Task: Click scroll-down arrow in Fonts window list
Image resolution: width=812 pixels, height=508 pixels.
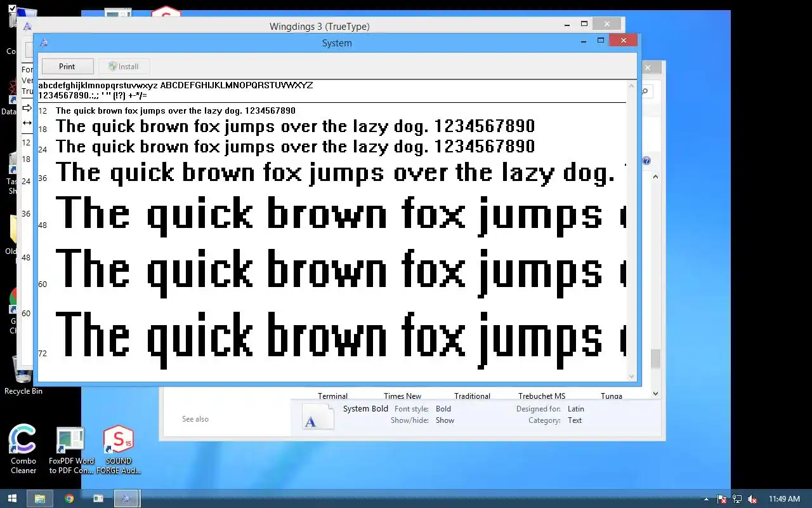Action: click(x=656, y=394)
